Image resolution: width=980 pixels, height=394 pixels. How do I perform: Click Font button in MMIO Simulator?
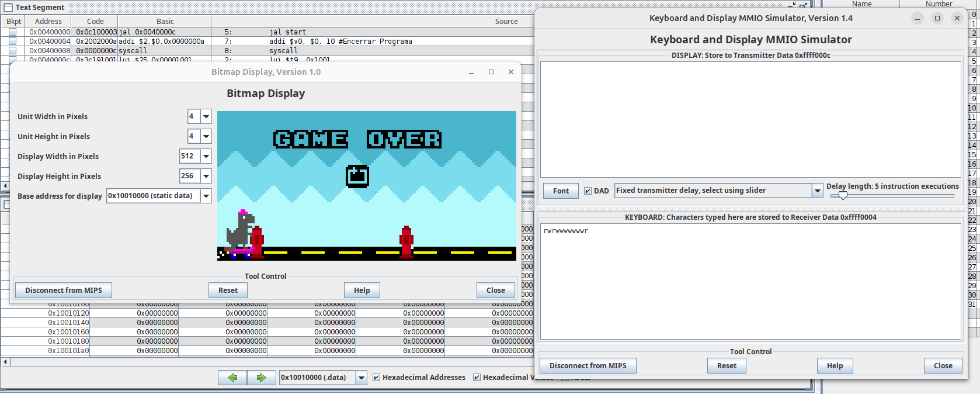(561, 191)
